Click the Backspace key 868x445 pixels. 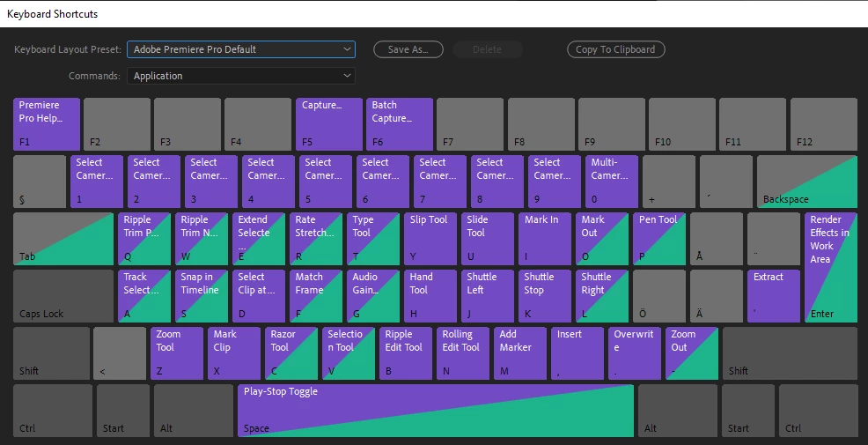807,182
